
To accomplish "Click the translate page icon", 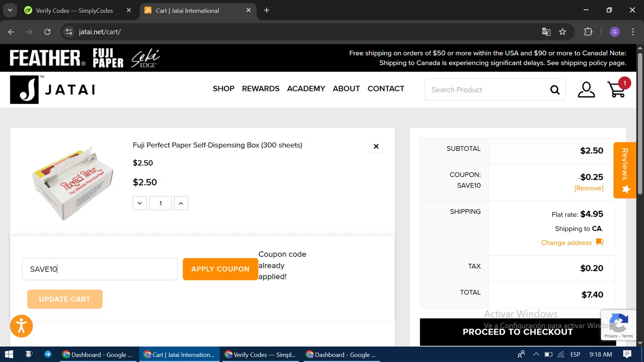I will tap(546, 32).
